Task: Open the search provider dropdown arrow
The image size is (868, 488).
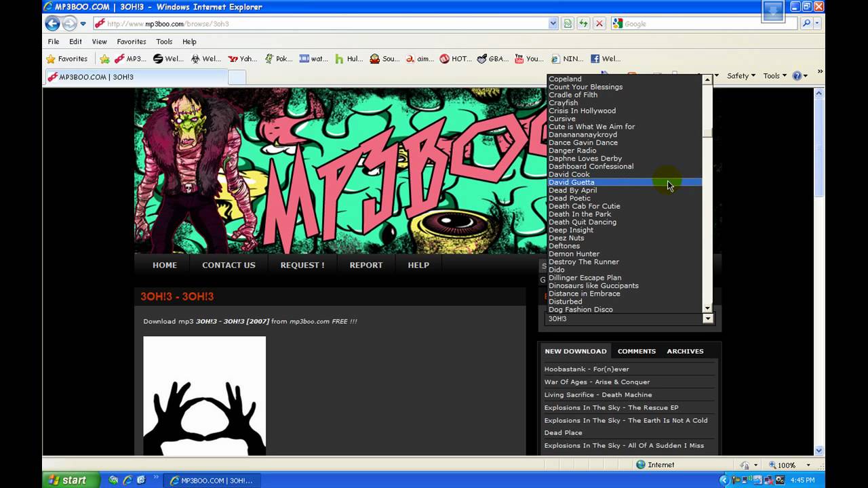Action: click(817, 23)
